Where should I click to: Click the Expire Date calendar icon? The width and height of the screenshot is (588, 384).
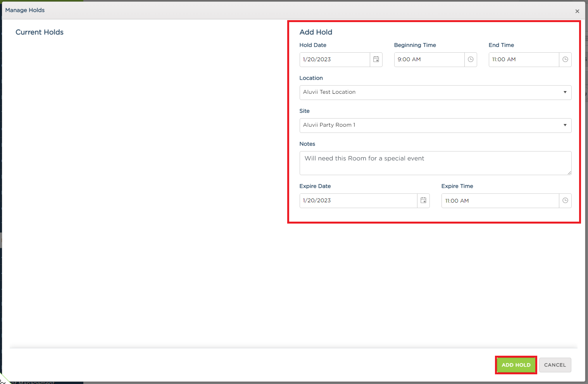(x=423, y=200)
